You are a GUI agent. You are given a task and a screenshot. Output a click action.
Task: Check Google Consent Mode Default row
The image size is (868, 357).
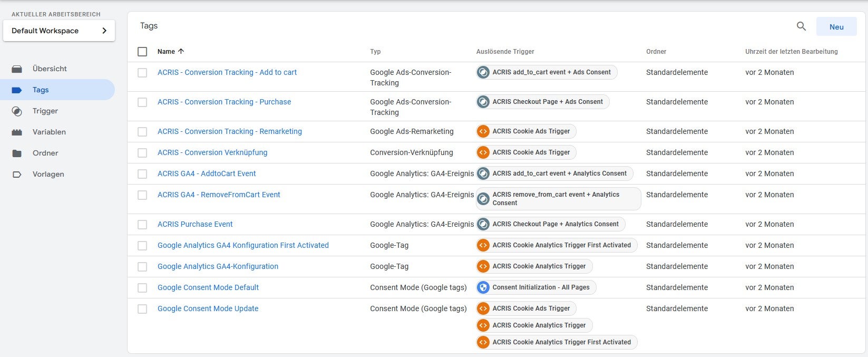tap(142, 288)
